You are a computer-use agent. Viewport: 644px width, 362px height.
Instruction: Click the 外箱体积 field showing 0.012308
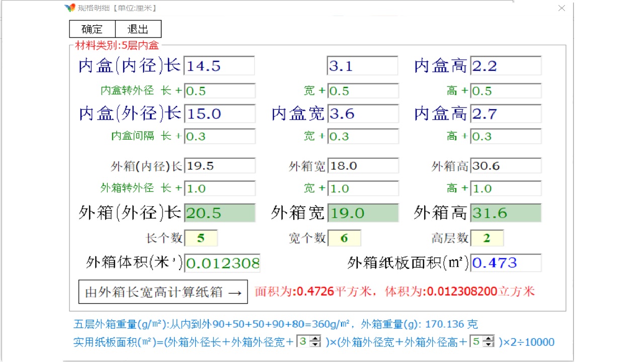(222, 263)
